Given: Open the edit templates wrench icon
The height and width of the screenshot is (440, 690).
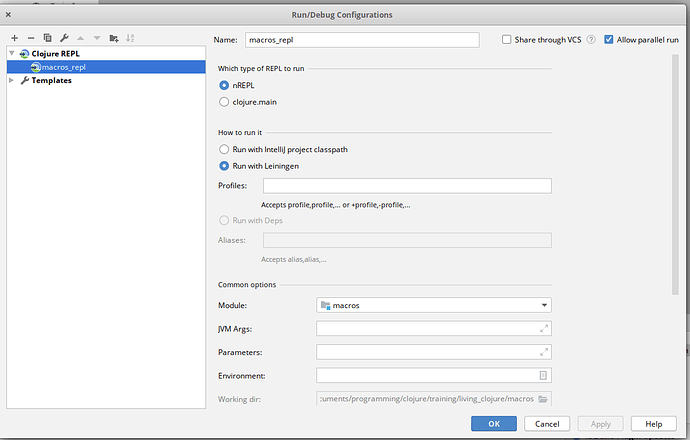Looking at the screenshot, I should [x=64, y=38].
